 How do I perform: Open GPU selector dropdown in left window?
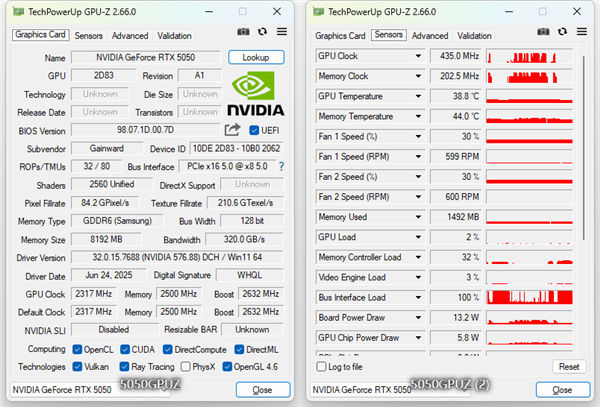[90, 390]
